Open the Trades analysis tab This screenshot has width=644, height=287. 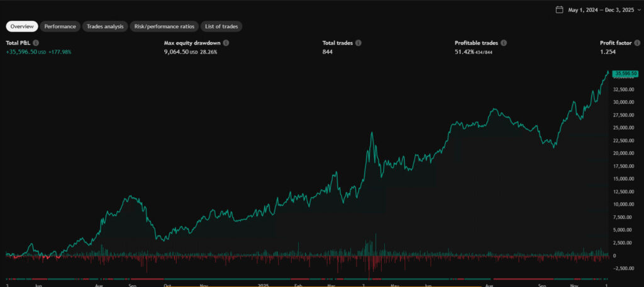(105, 26)
